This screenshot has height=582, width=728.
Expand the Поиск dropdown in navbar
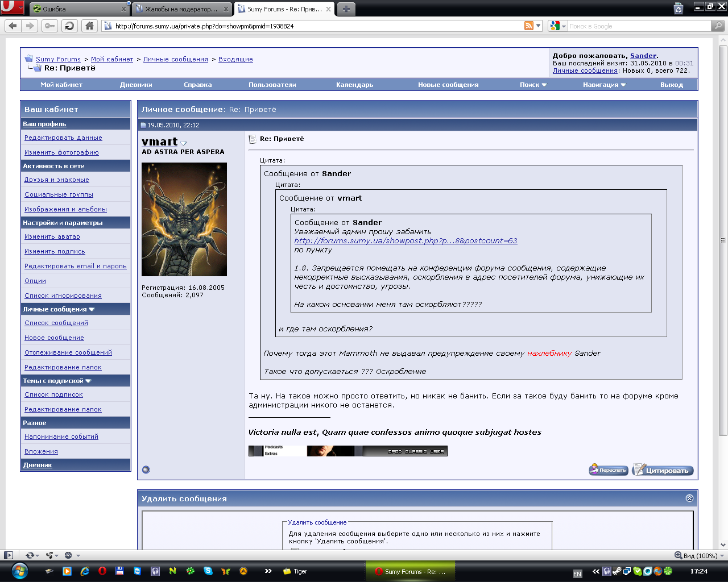coord(533,85)
